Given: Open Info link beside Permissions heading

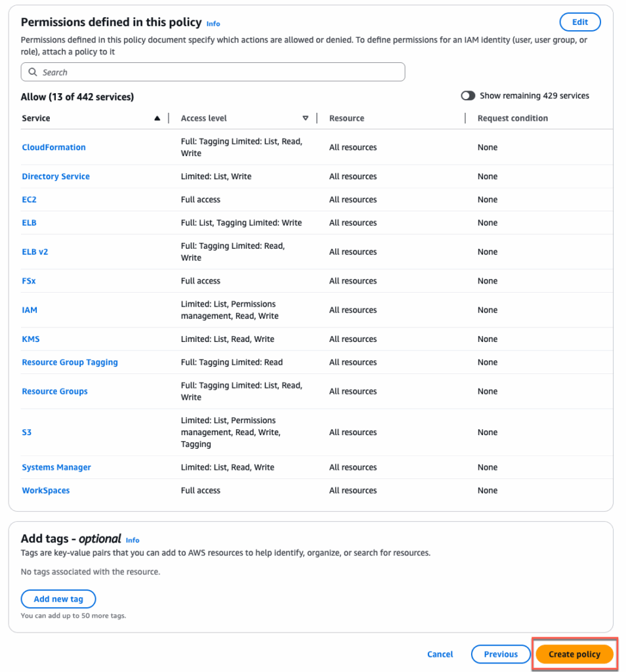Looking at the screenshot, I should pyautogui.click(x=213, y=24).
